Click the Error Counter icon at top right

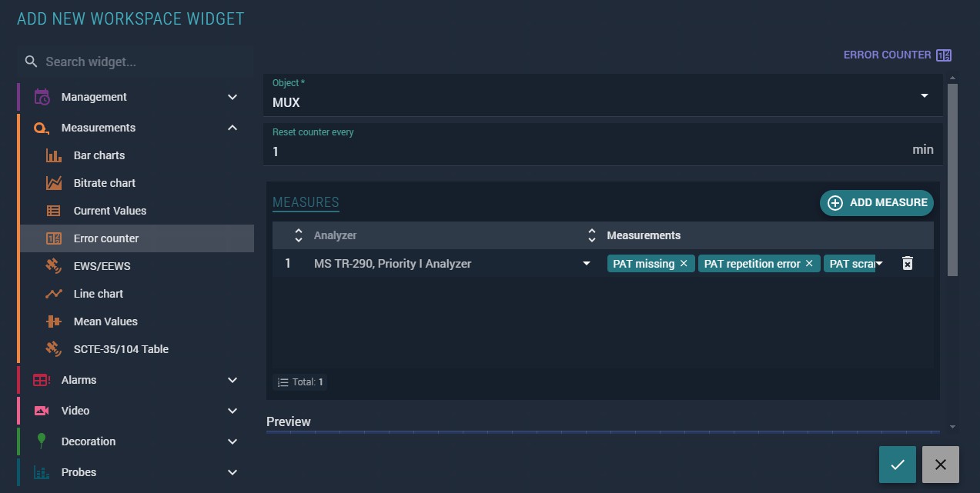tap(944, 55)
